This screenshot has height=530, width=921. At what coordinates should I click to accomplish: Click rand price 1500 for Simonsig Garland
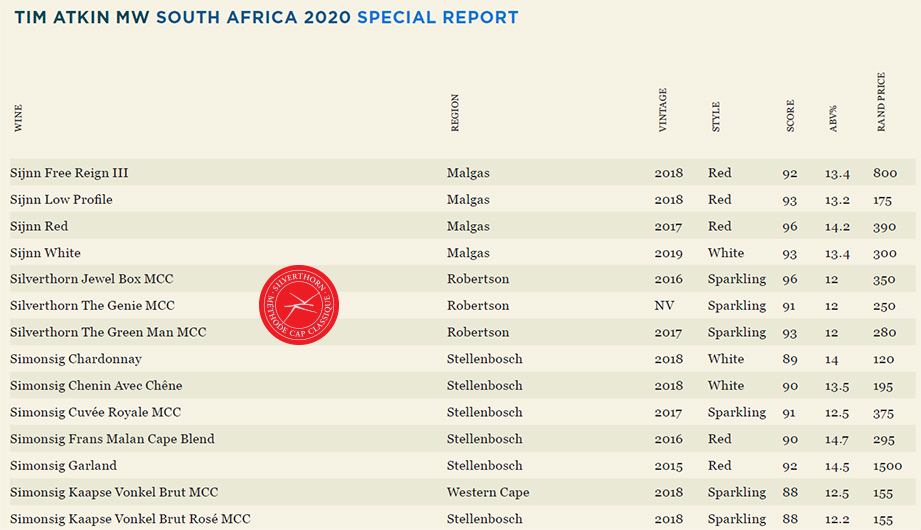pos(887,466)
